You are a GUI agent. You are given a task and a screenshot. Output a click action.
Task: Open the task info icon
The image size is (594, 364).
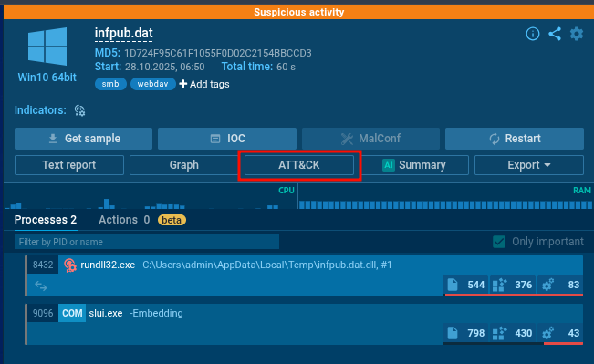tap(533, 34)
